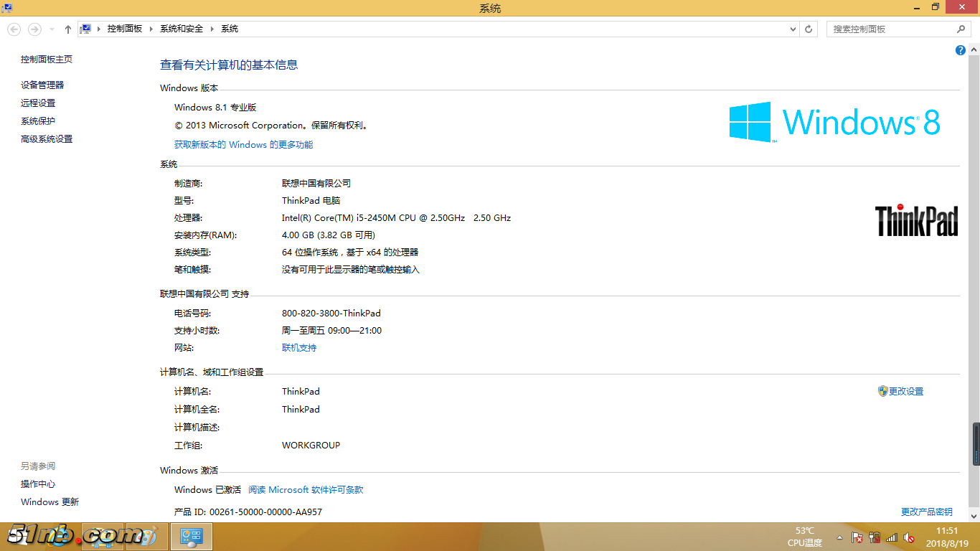Select 高级系统设置 from the sidebar
Viewport: 980px width, 551px height.
tap(47, 139)
